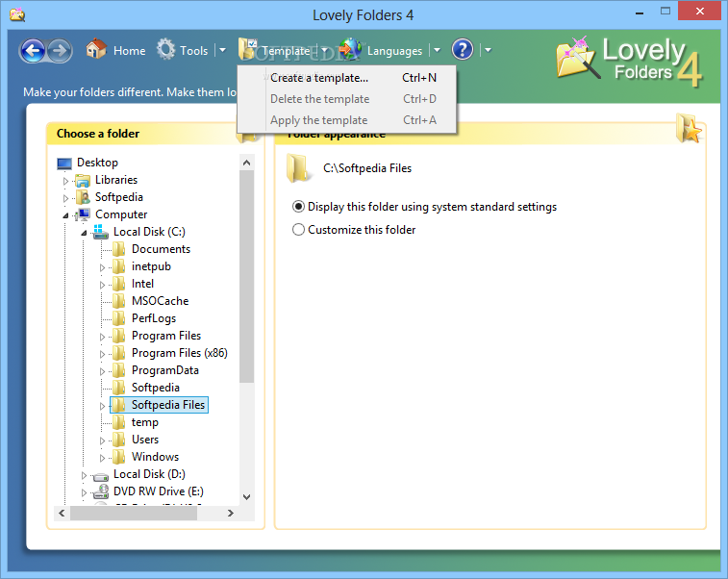Expand the Softpedia Files node
728x579 pixels.
pyautogui.click(x=102, y=406)
